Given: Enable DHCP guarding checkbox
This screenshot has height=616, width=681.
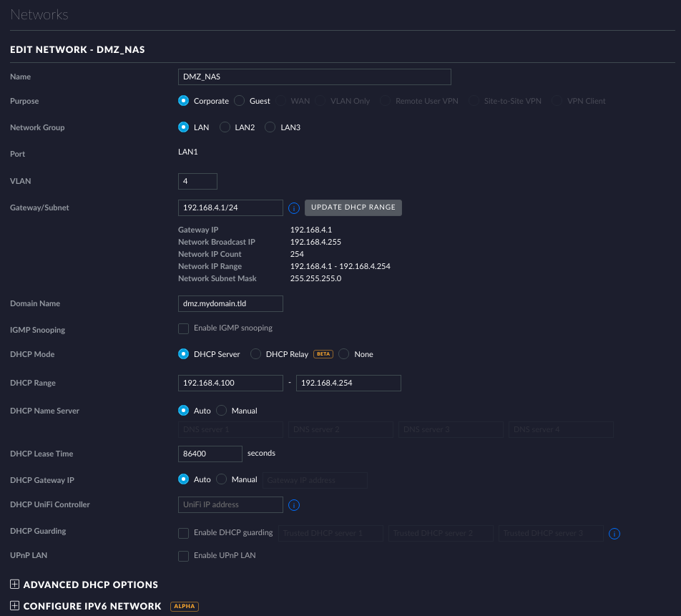Looking at the screenshot, I should tap(184, 533).
